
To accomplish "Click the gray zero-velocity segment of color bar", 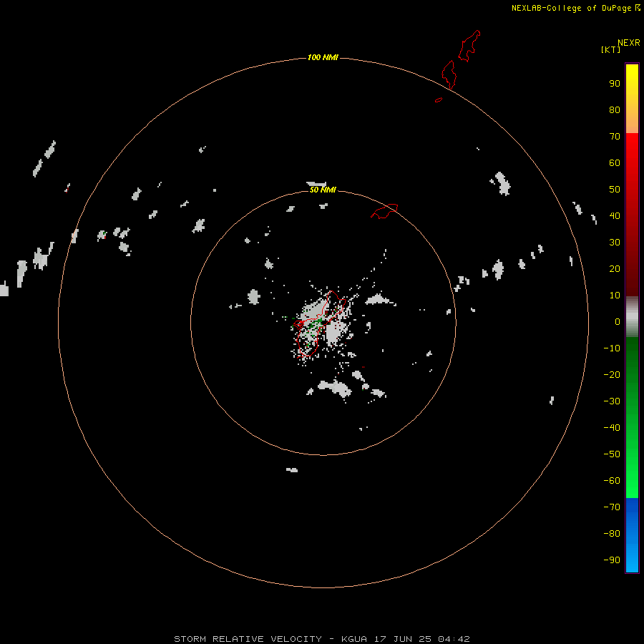I will 632,317.
